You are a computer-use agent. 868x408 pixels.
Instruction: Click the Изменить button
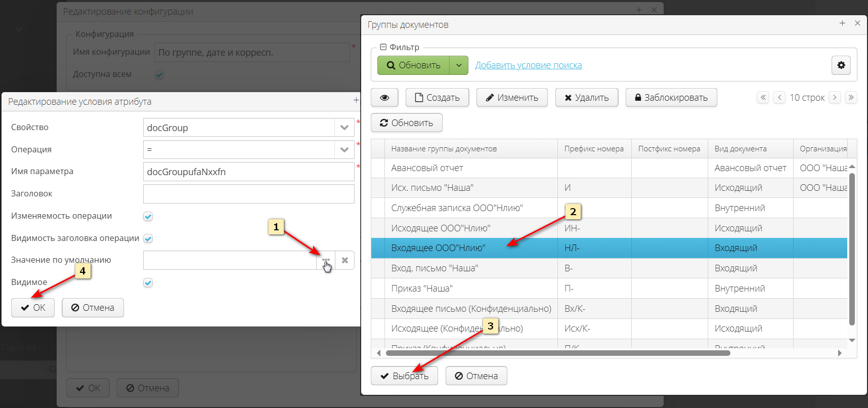click(x=512, y=98)
